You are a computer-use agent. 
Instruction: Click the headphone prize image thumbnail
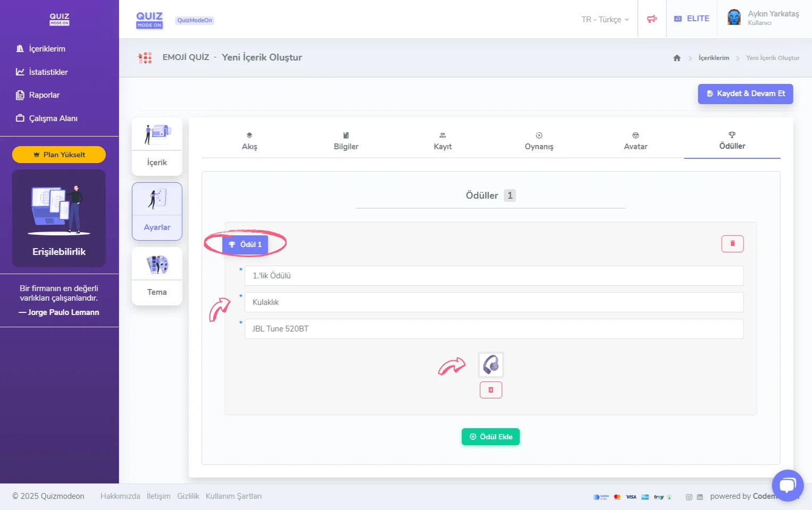(490, 365)
